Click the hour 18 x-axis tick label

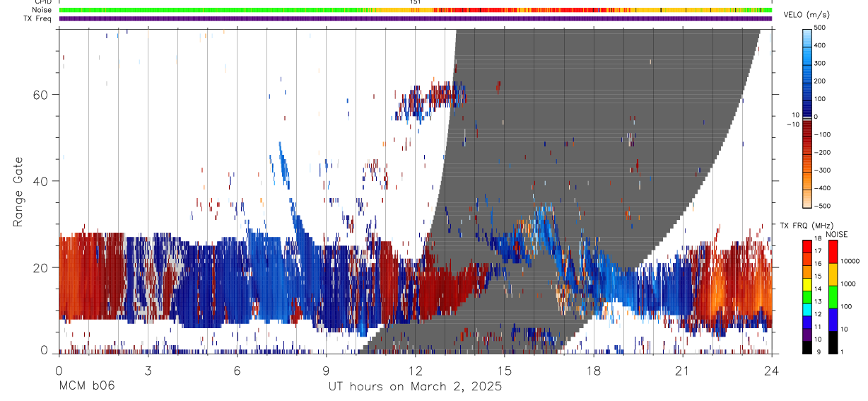tap(593, 370)
